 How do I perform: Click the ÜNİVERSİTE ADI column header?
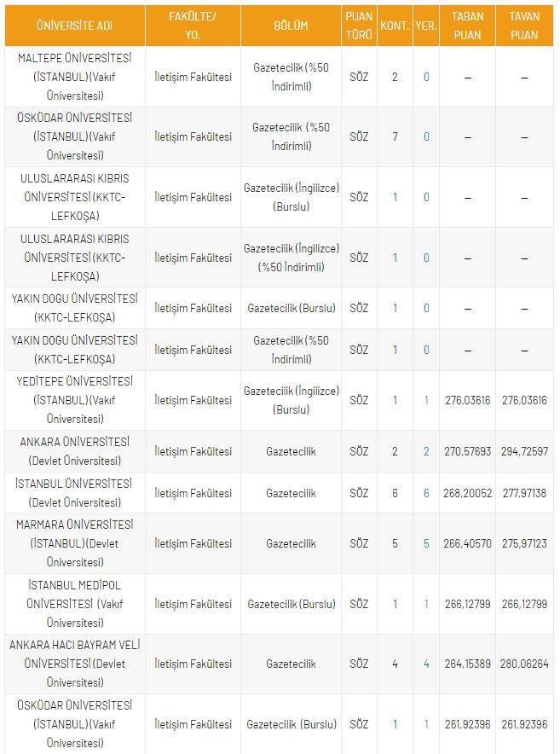(x=75, y=26)
